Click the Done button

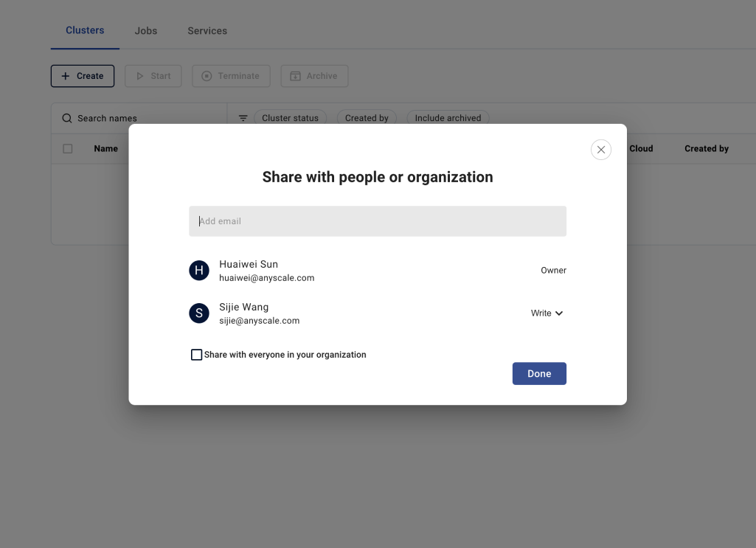click(539, 373)
